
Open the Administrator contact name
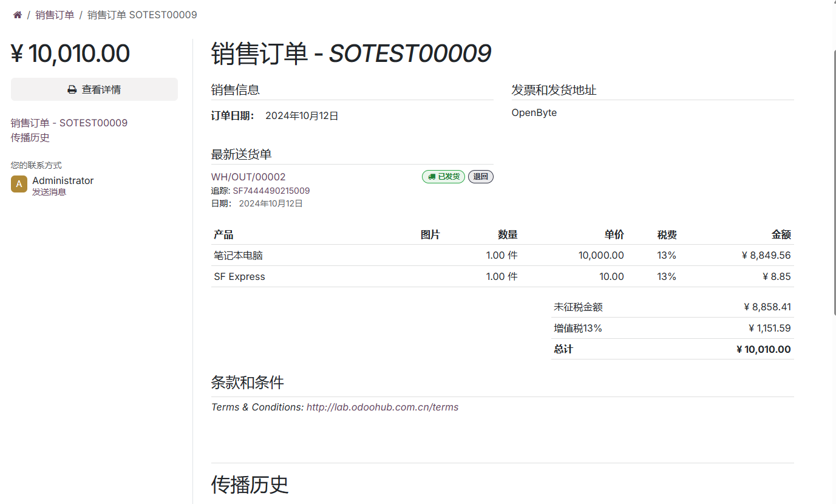click(x=63, y=180)
